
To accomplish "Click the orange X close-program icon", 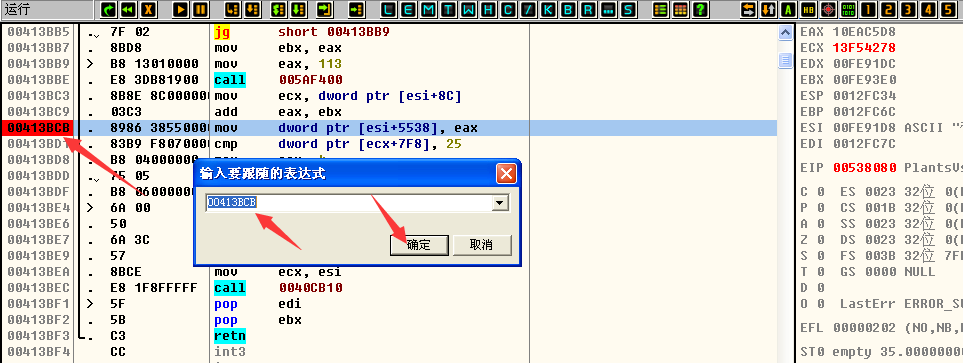I will pyautogui.click(x=148, y=9).
